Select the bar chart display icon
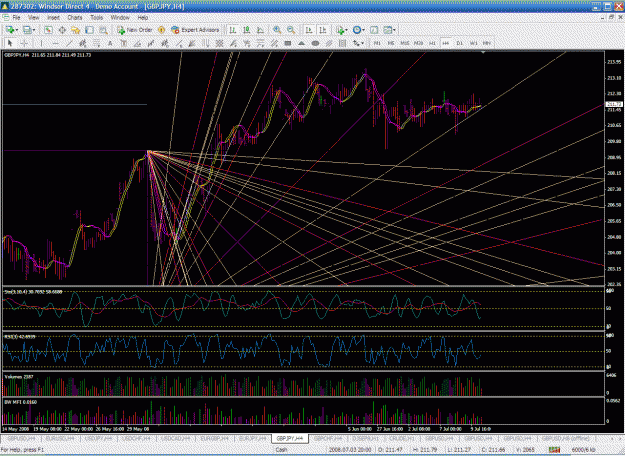Screen dimensions: 625x456 [233, 30]
